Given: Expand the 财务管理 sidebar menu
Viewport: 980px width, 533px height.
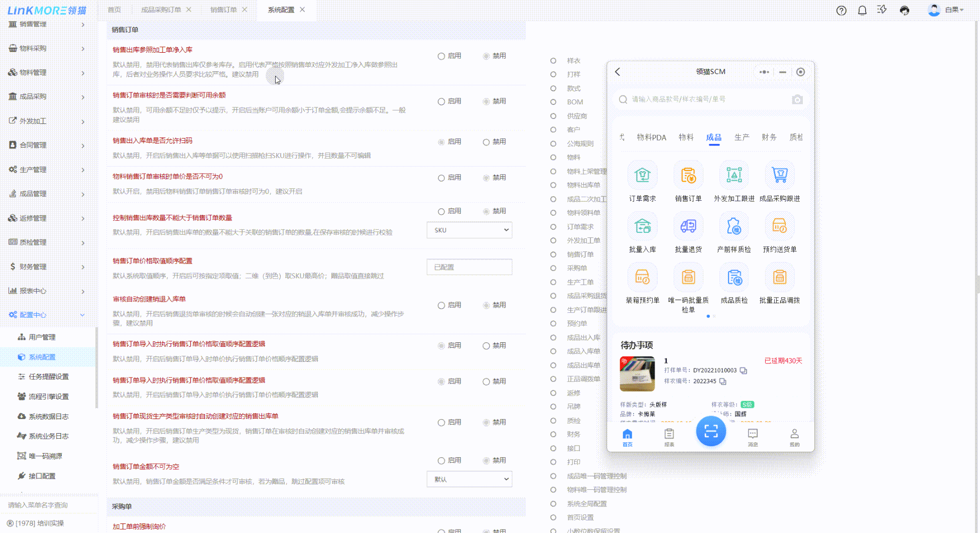Looking at the screenshot, I should [47, 266].
